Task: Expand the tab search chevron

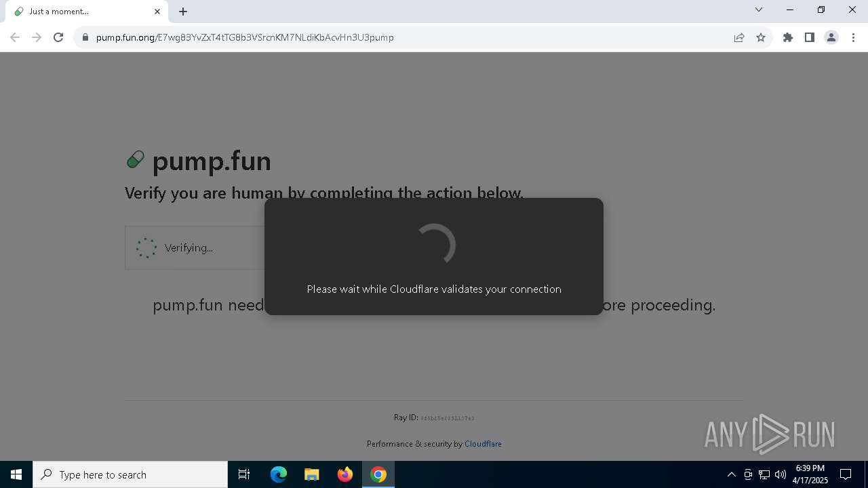Action: [759, 10]
